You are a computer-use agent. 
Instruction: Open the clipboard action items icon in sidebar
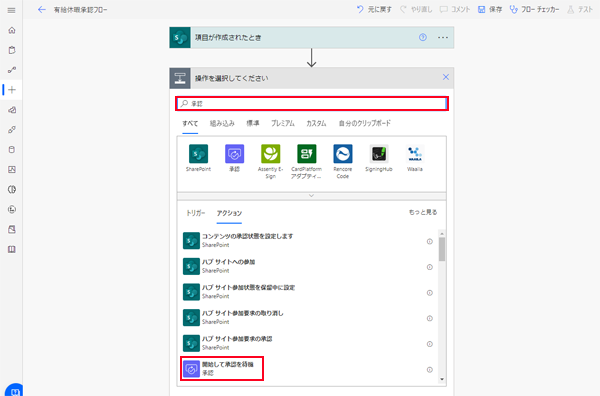pos(12,50)
